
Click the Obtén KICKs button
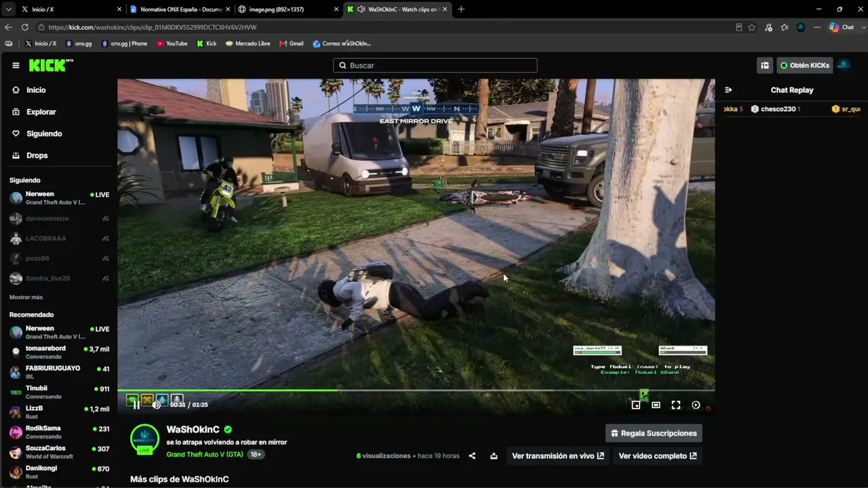coord(804,65)
